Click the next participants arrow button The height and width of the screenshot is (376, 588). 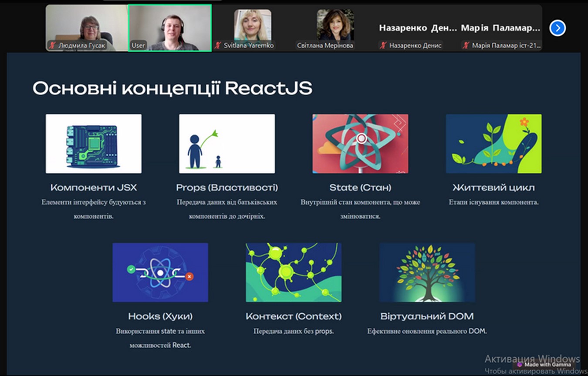pos(557,28)
